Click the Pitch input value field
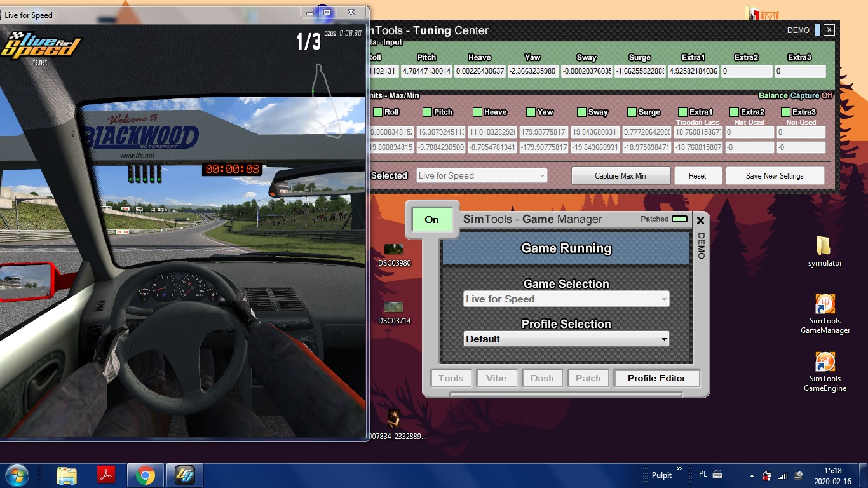 click(426, 71)
